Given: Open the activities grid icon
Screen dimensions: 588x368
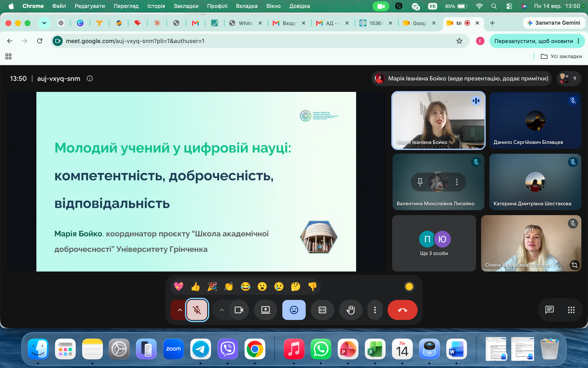Looking at the screenshot, I should (571, 310).
